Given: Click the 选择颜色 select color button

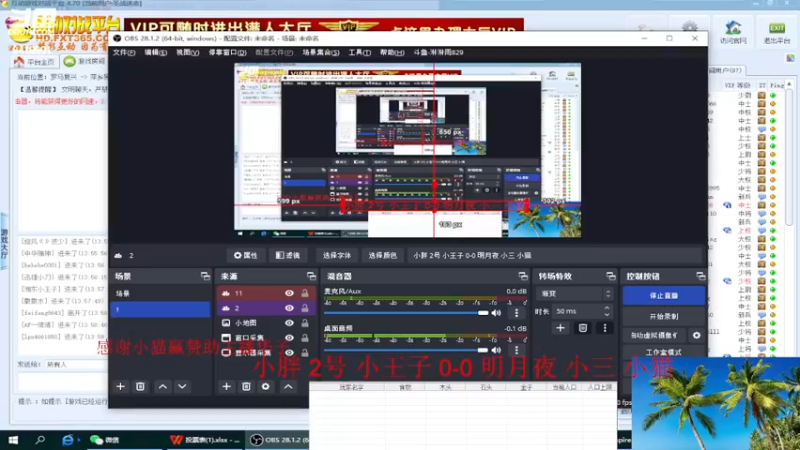Looking at the screenshot, I should pyautogui.click(x=383, y=255).
